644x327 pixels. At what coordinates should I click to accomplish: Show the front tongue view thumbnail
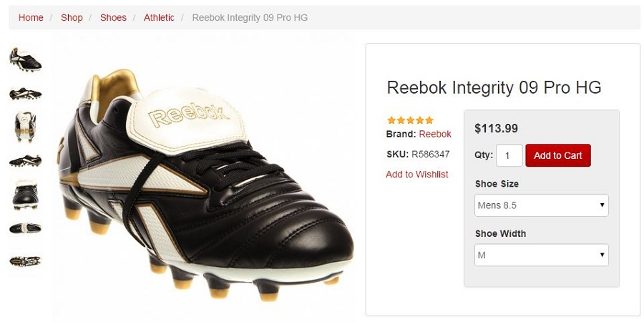tap(25, 127)
